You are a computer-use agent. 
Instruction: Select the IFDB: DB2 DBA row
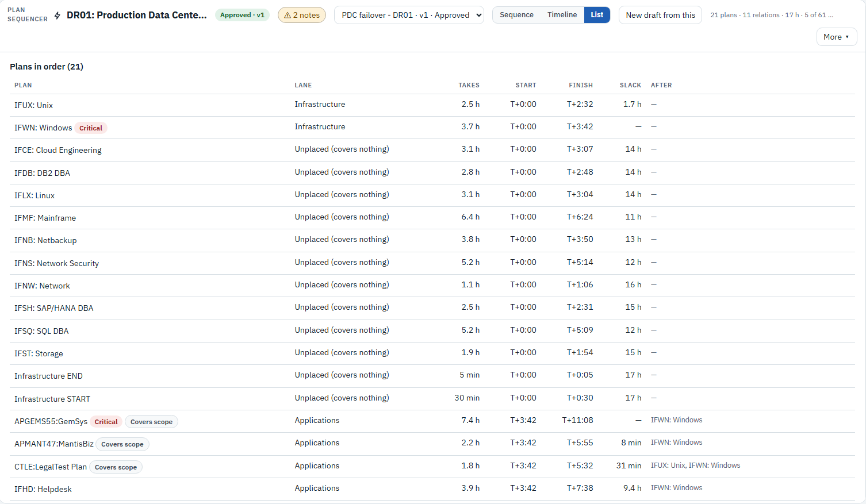pyautogui.click(x=432, y=173)
